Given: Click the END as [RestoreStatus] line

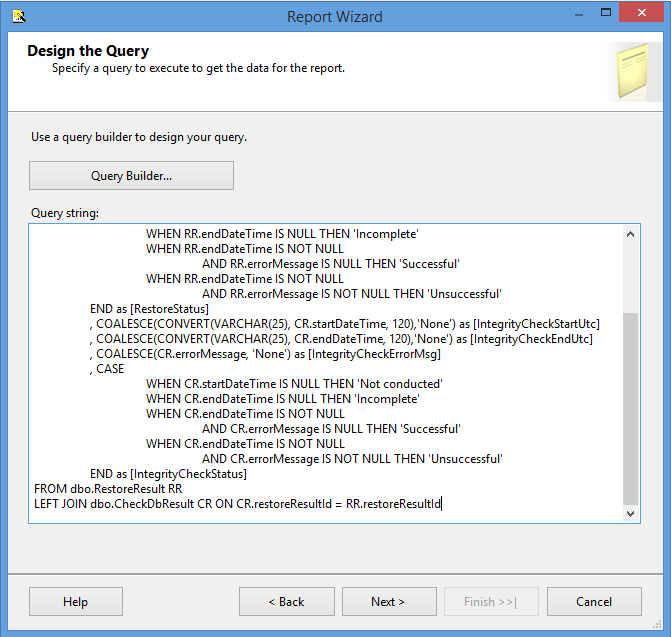Looking at the screenshot, I should tap(149, 309).
